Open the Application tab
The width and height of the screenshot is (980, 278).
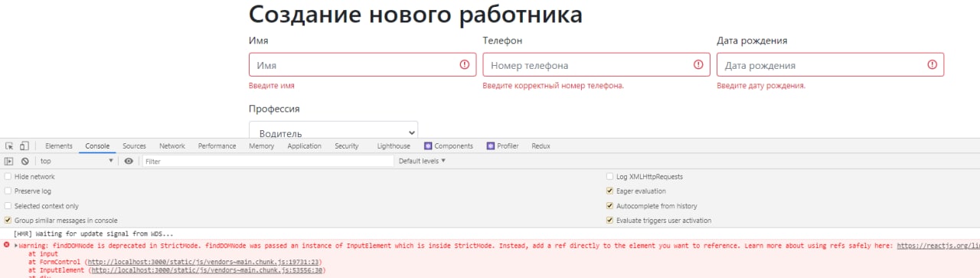304,146
